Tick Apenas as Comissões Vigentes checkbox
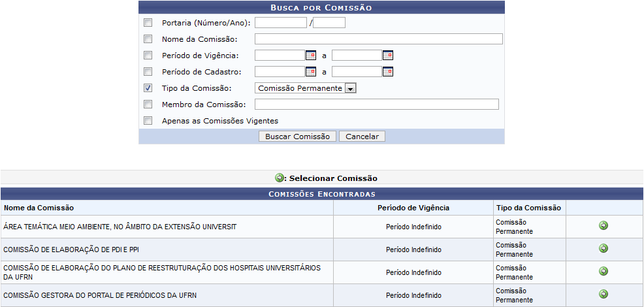 pos(148,121)
